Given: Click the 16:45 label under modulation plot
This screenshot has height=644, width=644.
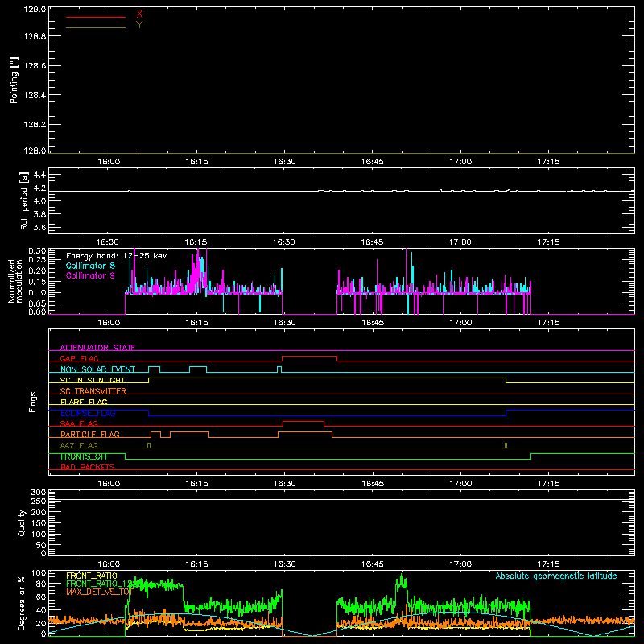Looking at the screenshot, I should click(373, 323).
